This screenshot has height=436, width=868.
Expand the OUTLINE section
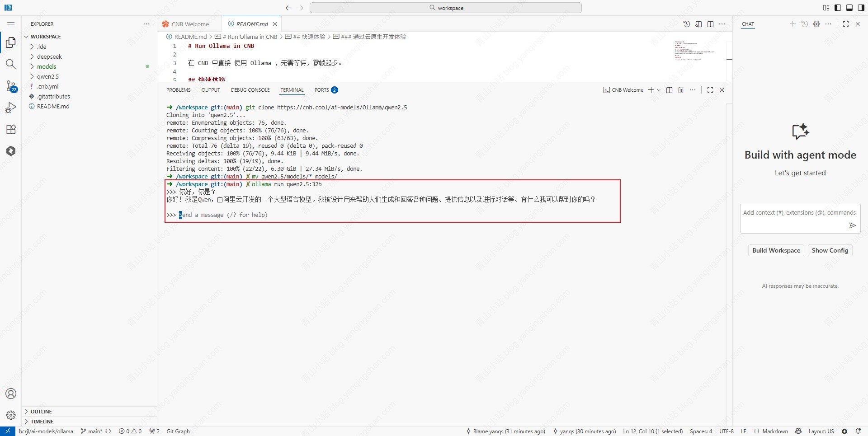[x=41, y=412]
